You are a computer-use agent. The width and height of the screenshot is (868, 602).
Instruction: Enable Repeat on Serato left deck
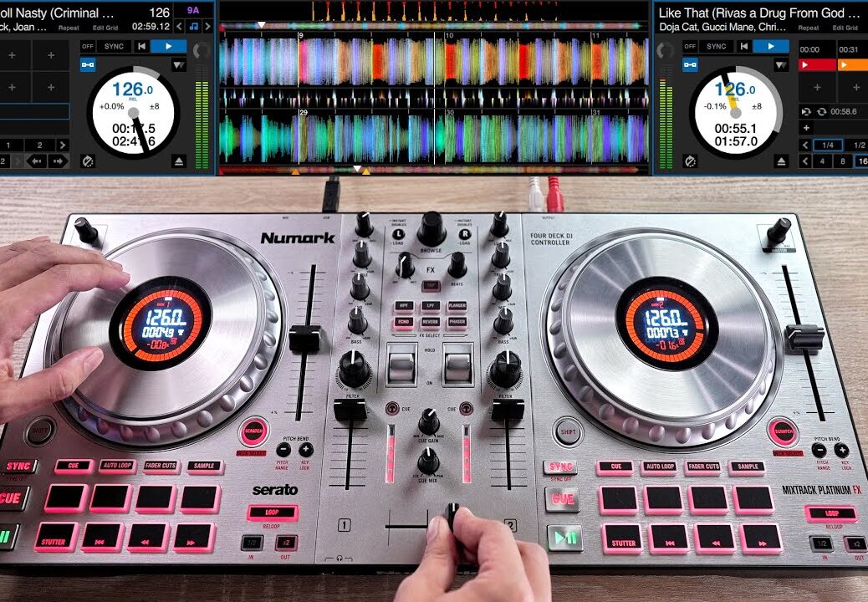pos(69,28)
